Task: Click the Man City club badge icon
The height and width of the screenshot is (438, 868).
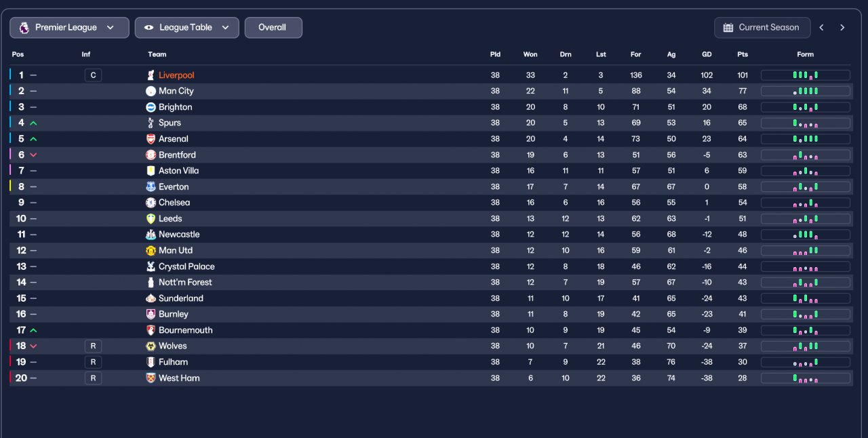Action: (x=151, y=91)
